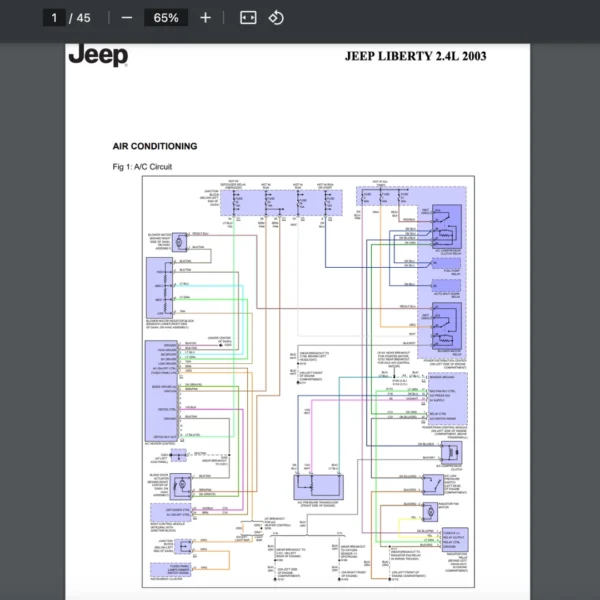Click the total page count 45
This screenshot has height=600, width=600.
point(83,18)
